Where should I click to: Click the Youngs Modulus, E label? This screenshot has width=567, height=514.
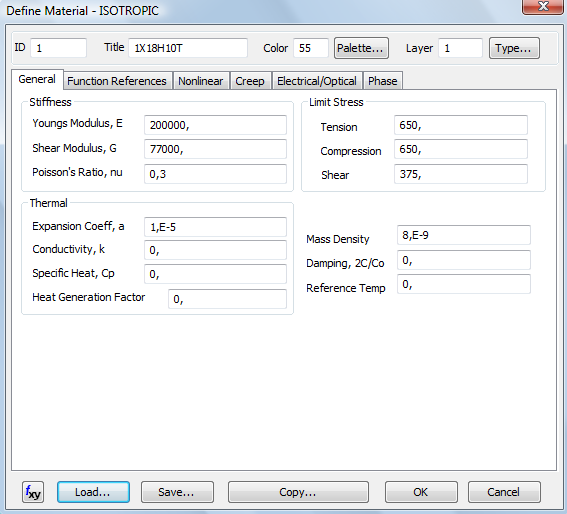coord(77,124)
